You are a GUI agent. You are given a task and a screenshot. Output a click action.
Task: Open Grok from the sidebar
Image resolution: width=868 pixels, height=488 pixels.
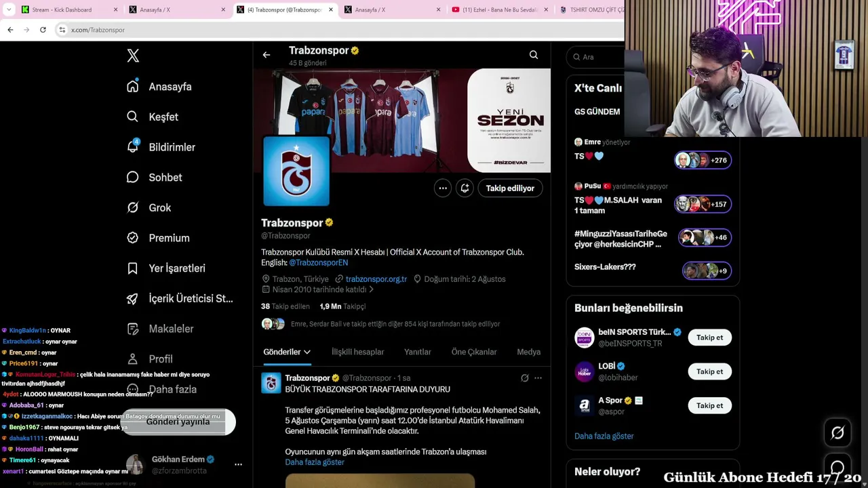click(149, 207)
